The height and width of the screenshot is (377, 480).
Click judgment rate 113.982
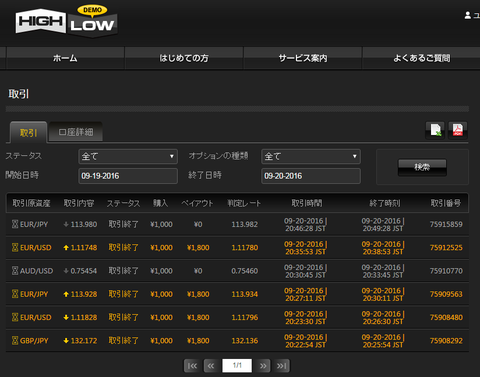click(245, 224)
